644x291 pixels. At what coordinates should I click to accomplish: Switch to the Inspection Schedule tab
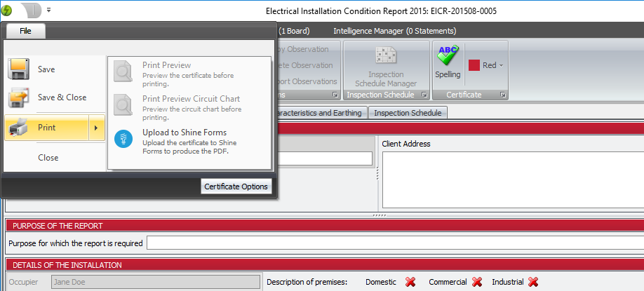(408, 113)
